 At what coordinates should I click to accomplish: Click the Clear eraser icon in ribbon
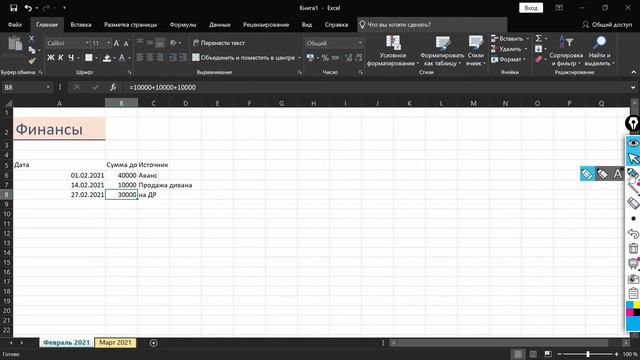tap(538, 60)
